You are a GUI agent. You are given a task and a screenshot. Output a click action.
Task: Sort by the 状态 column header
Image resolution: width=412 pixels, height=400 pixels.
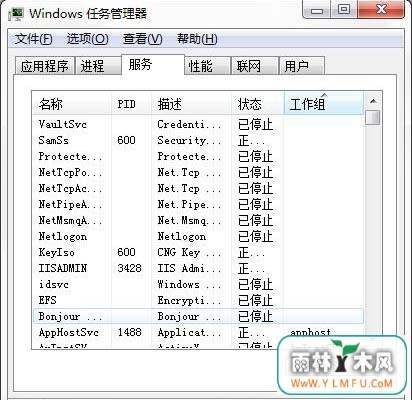258,104
